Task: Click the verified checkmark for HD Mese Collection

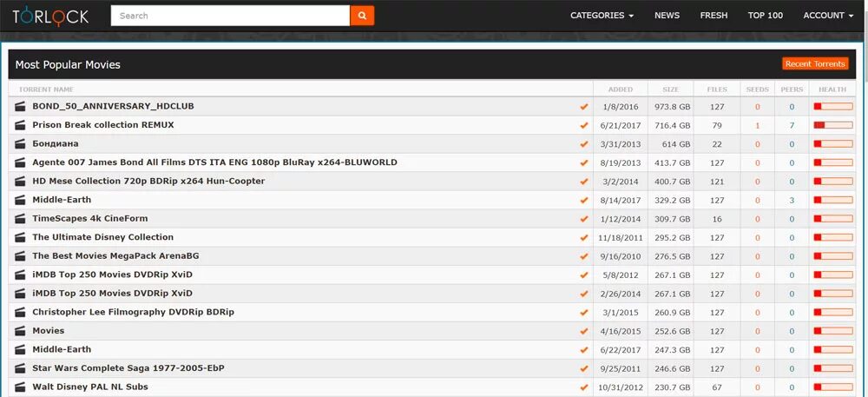Action: [x=583, y=182]
